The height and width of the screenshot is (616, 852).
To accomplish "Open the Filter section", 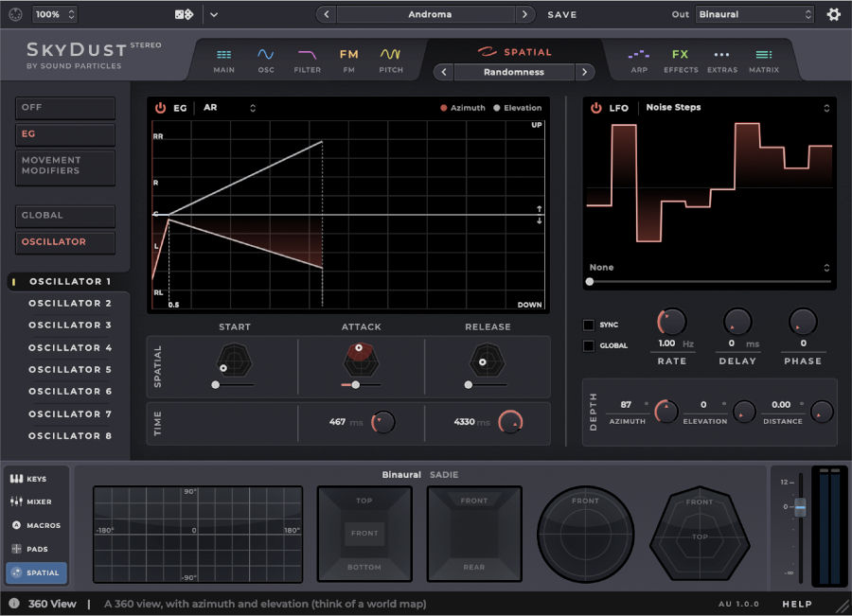I will coord(307,57).
